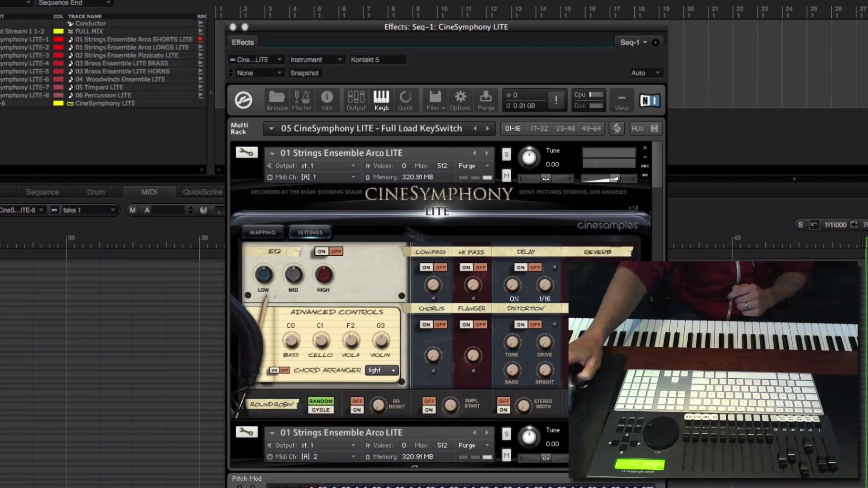The width and height of the screenshot is (868, 488).
Task: Click the panic exclamation button
Action: pos(556,100)
